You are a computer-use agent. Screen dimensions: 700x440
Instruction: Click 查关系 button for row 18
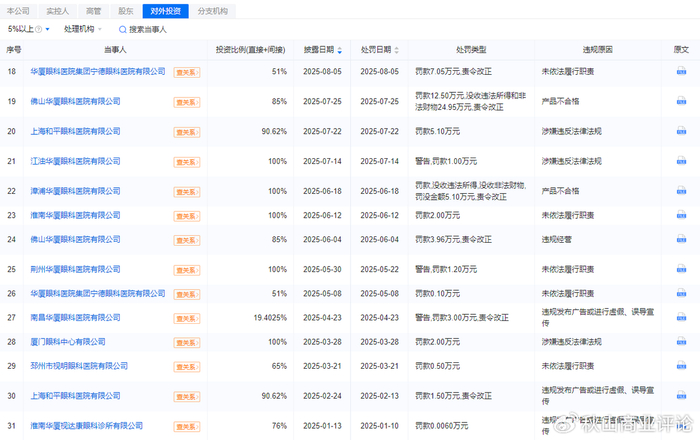[x=187, y=72]
